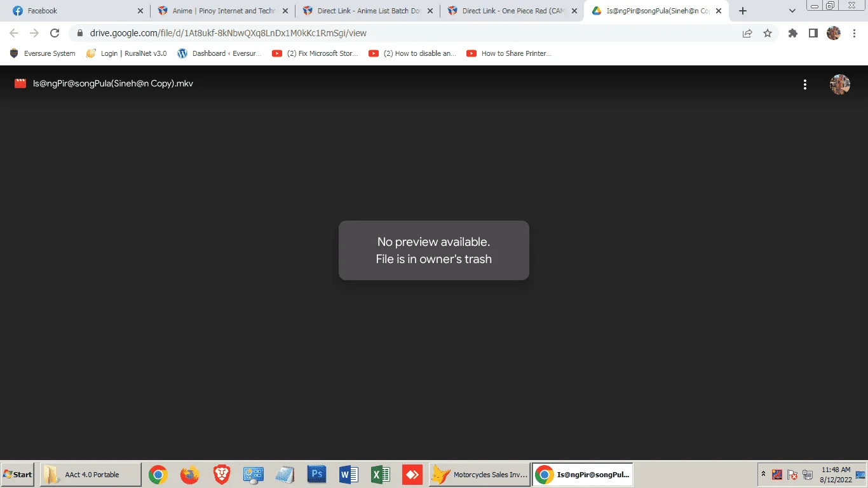The width and height of the screenshot is (868, 488).
Task: Click the drive.google.com address bar
Action: (407, 33)
